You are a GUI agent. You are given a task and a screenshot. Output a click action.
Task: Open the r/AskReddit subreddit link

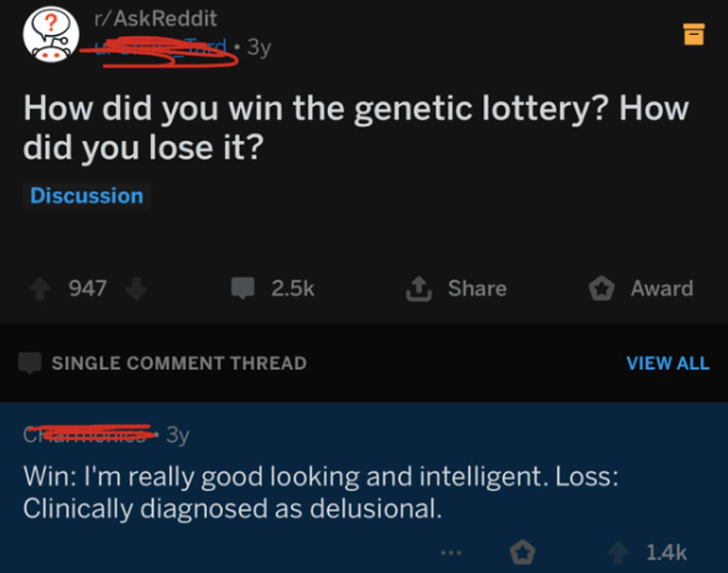[x=156, y=18]
